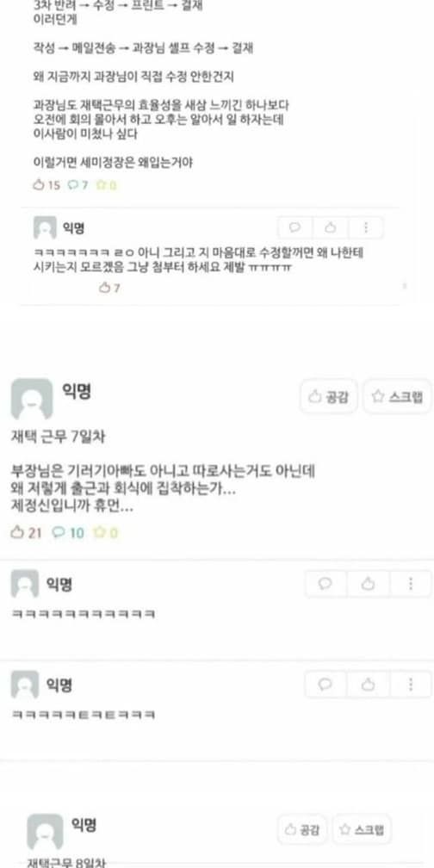Click the 15 likes count on top post
434x868 pixels.
click(x=46, y=185)
